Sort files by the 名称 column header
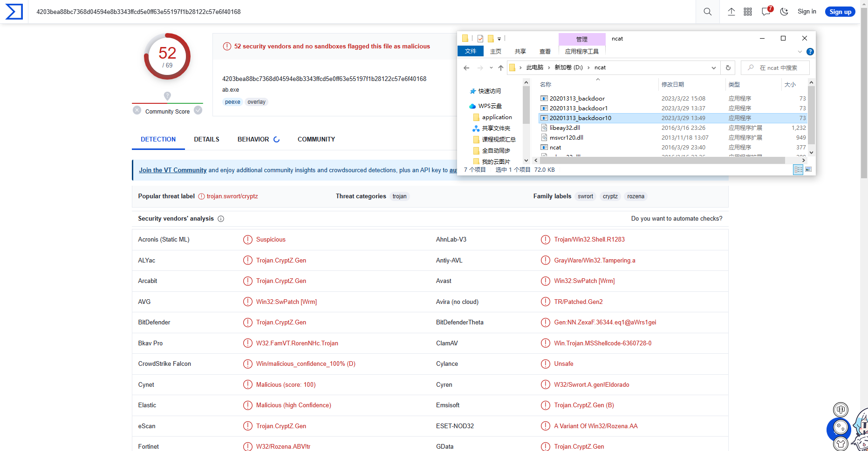 546,85
